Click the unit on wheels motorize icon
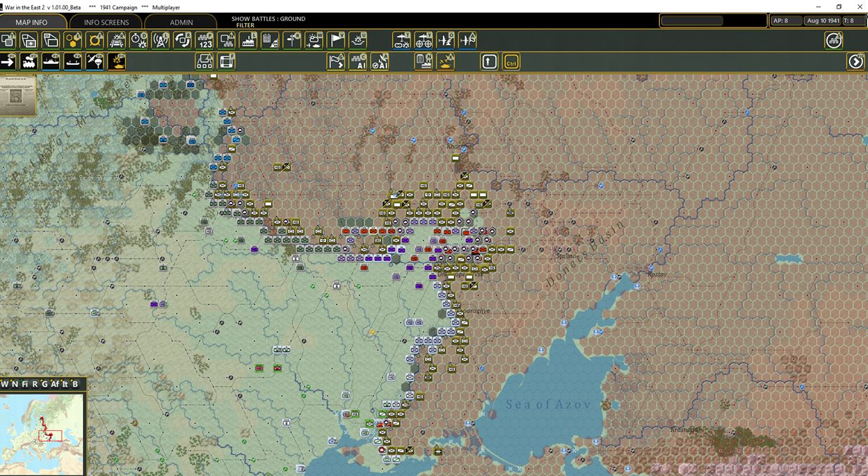This screenshot has width=868, height=476. point(205,62)
